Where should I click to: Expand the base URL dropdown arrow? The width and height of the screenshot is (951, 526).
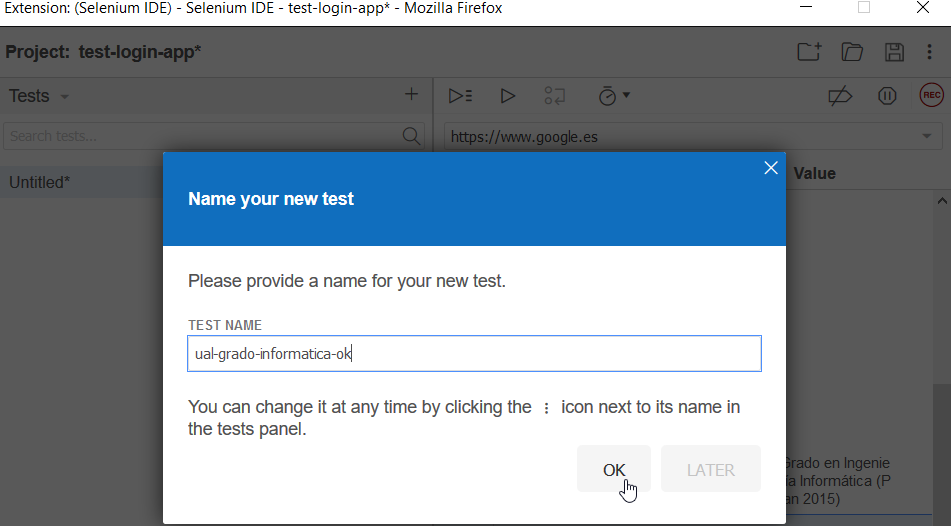927,137
